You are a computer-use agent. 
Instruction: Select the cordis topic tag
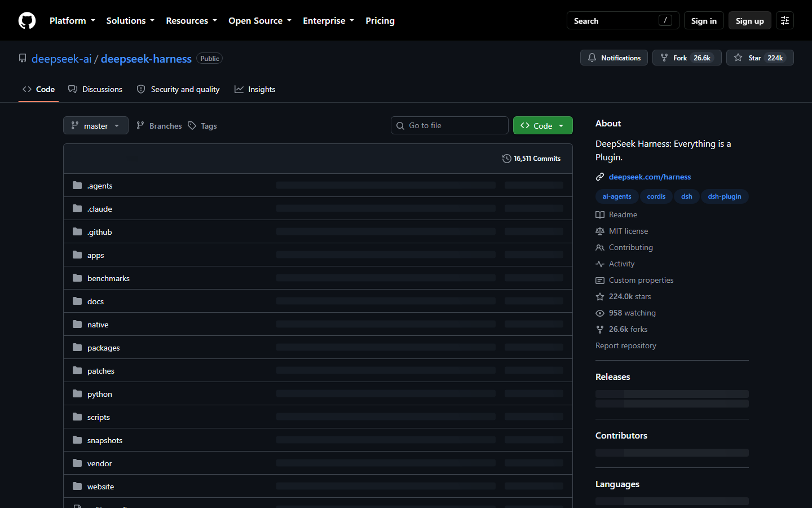pyautogui.click(x=656, y=196)
